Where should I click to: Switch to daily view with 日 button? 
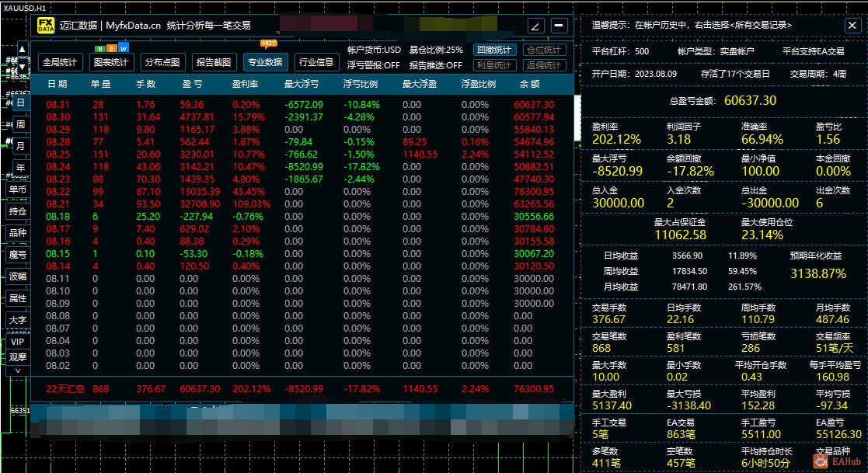20,103
